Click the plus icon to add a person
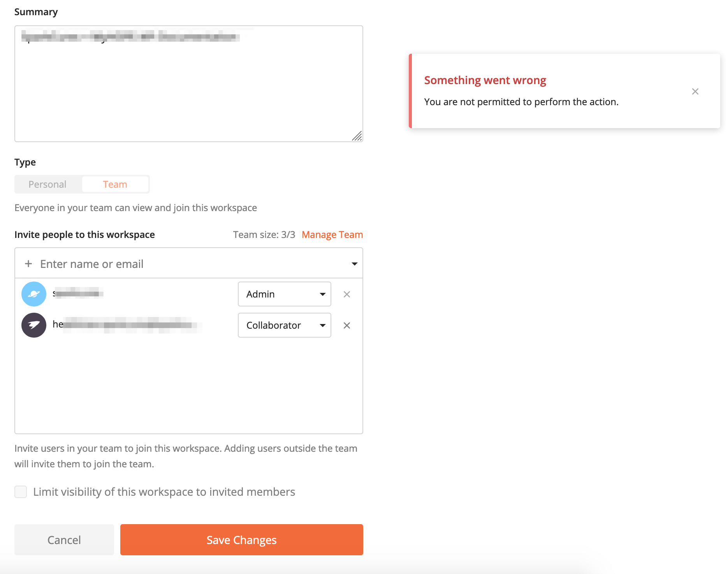Viewport: 728px width, 574px height. 28,264
